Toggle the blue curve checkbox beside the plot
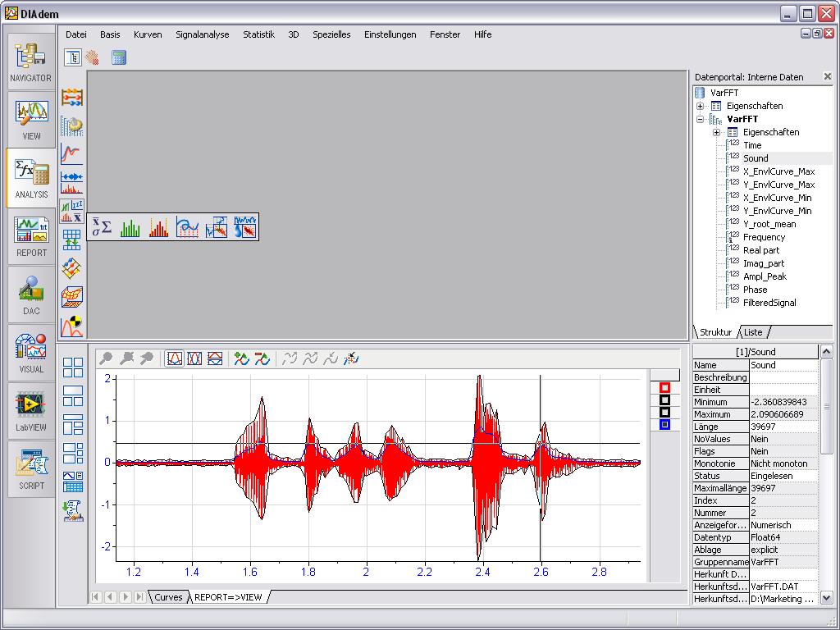 click(663, 423)
